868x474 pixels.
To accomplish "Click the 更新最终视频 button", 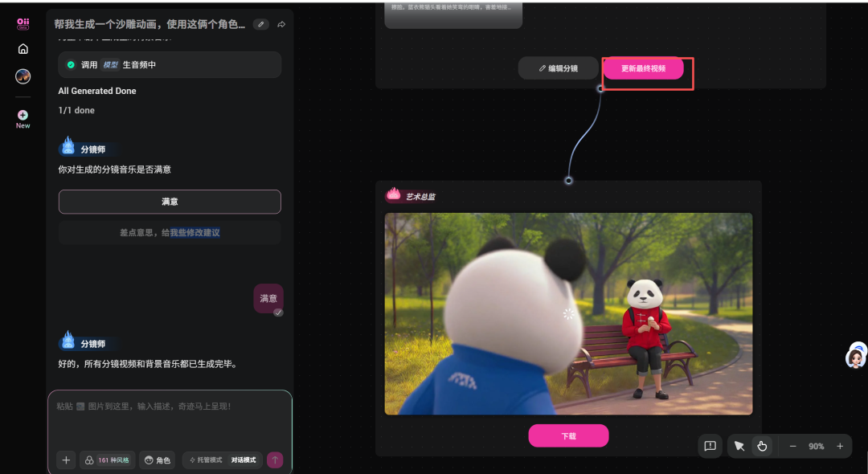I will coord(643,68).
